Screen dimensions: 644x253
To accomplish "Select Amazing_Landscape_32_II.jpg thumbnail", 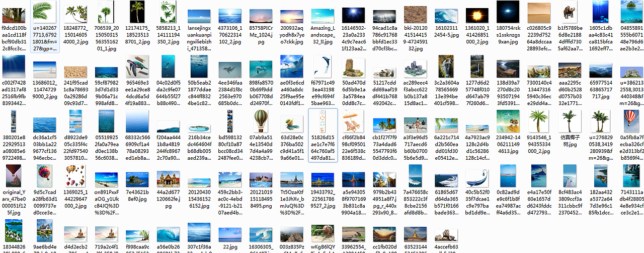I will [323, 15].
